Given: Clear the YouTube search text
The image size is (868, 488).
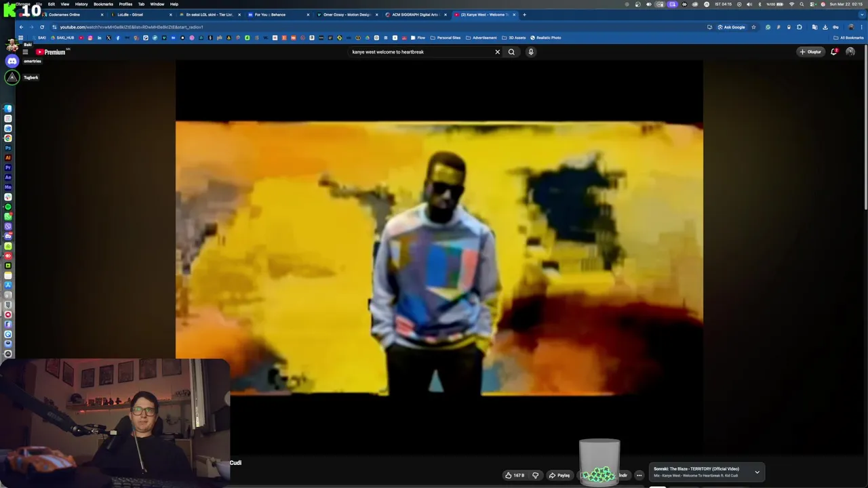Looking at the screenshot, I should (x=497, y=52).
